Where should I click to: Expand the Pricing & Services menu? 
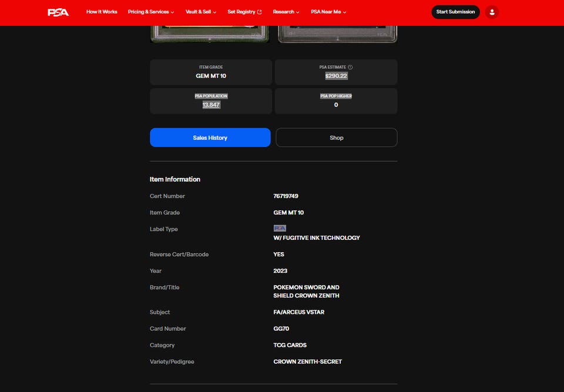pyautogui.click(x=151, y=12)
